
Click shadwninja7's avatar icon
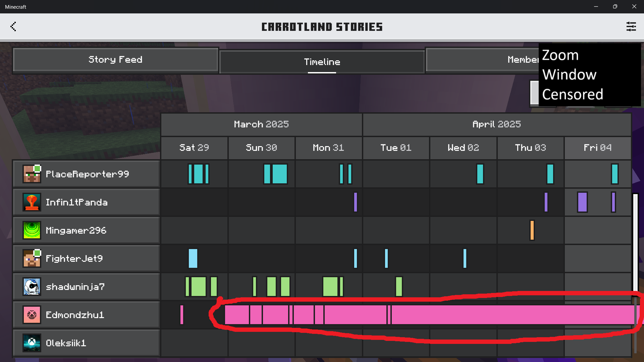coord(32,287)
